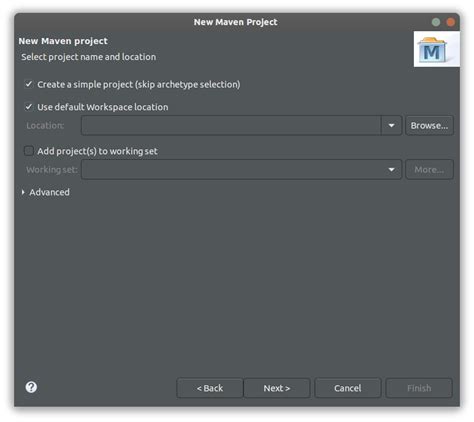Enable Add project(s) to working set
The width and height of the screenshot is (474, 422).
(29, 151)
